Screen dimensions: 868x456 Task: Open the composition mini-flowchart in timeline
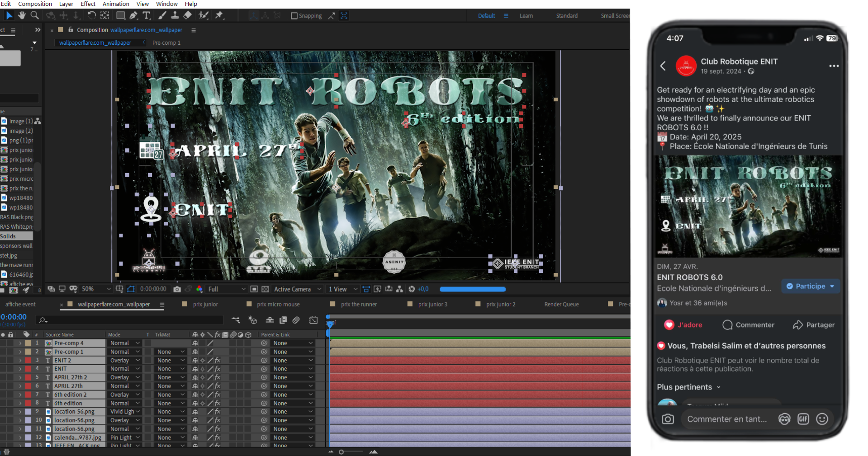[236, 320]
